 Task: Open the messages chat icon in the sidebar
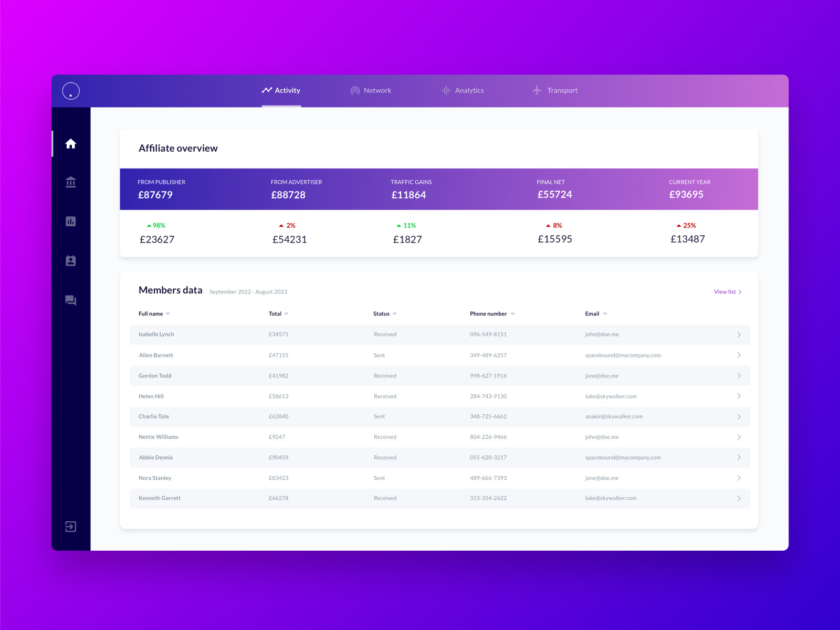pyautogui.click(x=70, y=300)
